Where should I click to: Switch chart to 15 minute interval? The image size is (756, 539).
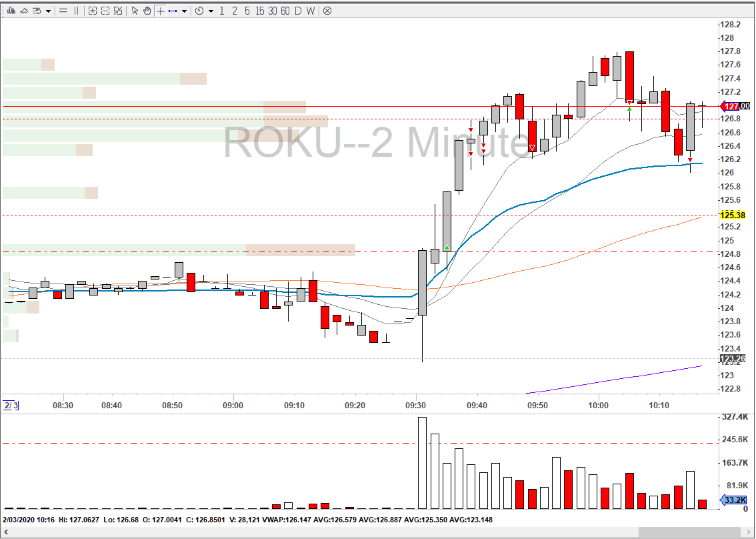260,11
